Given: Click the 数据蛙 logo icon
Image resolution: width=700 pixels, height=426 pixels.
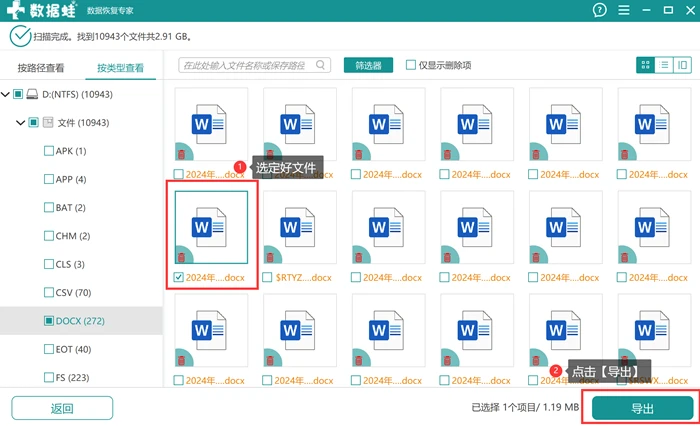Looking at the screenshot, I should (x=16, y=10).
